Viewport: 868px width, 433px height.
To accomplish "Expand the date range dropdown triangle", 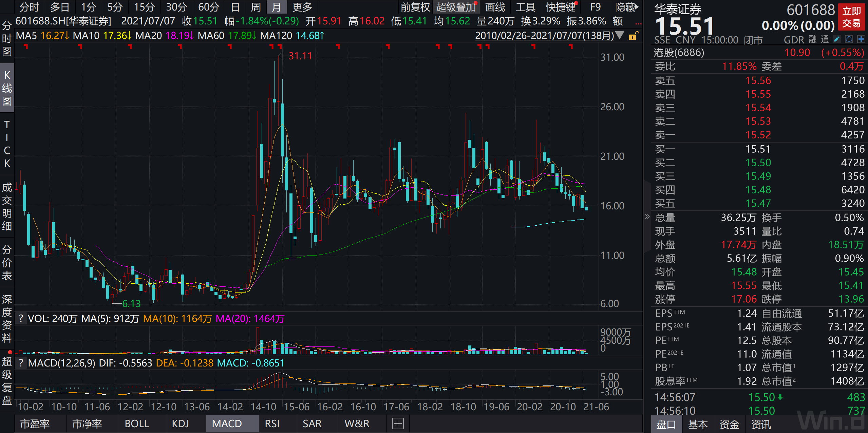I will pyautogui.click(x=620, y=35).
